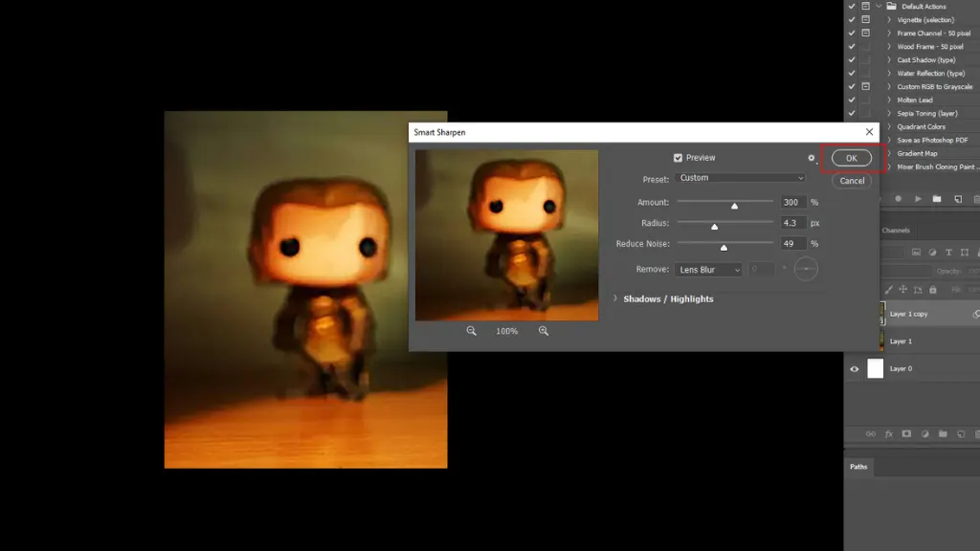Open the Remove Lens Blur dropdown
The width and height of the screenshot is (980, 551).
[708, 270]
